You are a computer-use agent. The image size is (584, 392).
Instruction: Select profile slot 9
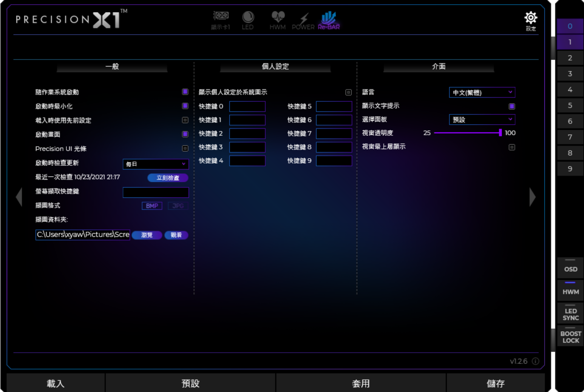coord(570,169)
